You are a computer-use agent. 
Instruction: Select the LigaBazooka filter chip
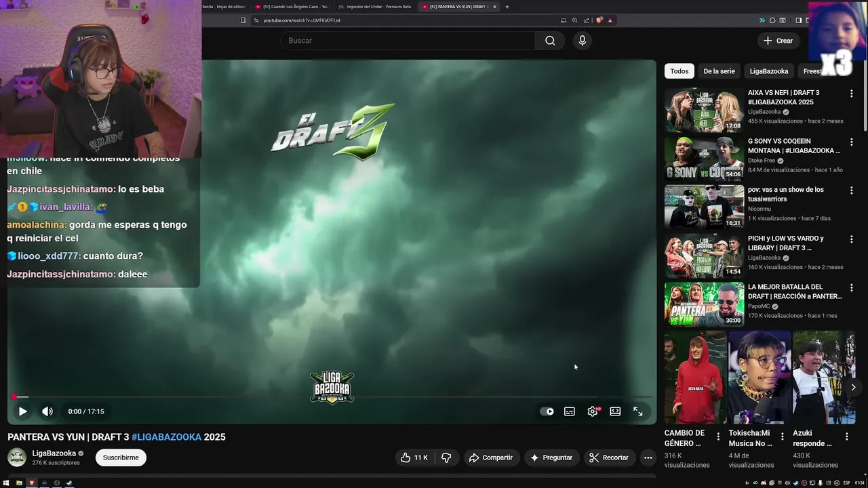click(769, 71)
